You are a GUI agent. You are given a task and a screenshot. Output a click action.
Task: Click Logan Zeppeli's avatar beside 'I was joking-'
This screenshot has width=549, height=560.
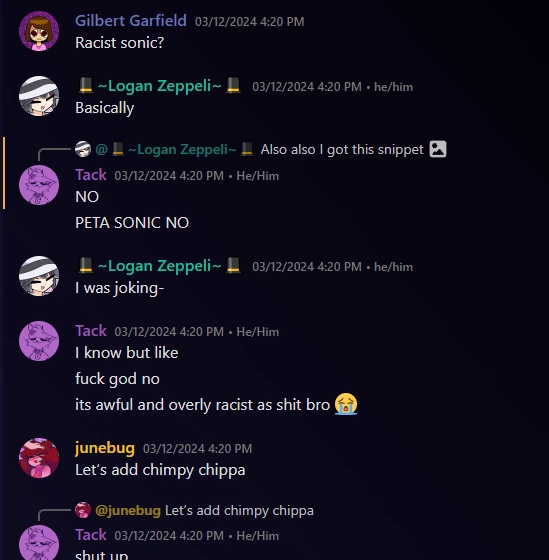point(39,276)
